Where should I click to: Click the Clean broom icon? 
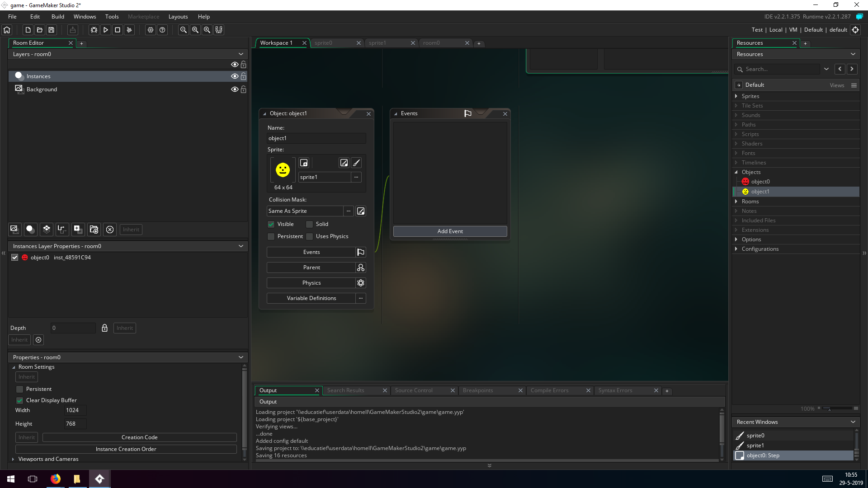pos(129,30)
